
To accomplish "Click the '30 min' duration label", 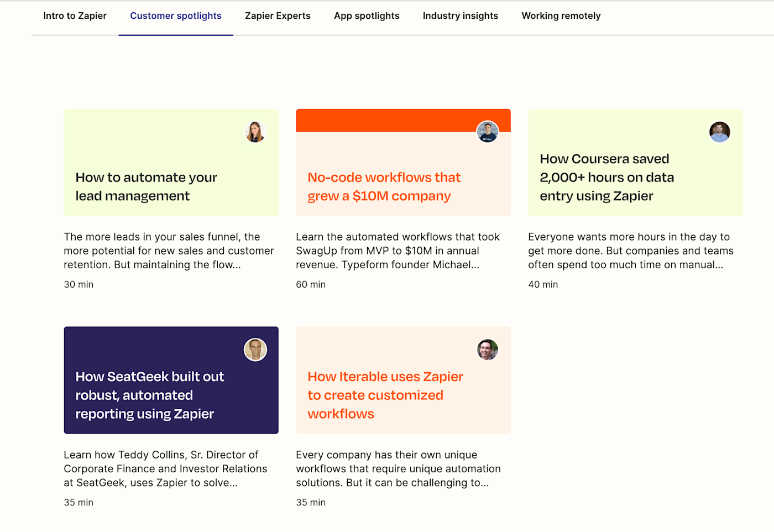I will click(79, 284).
